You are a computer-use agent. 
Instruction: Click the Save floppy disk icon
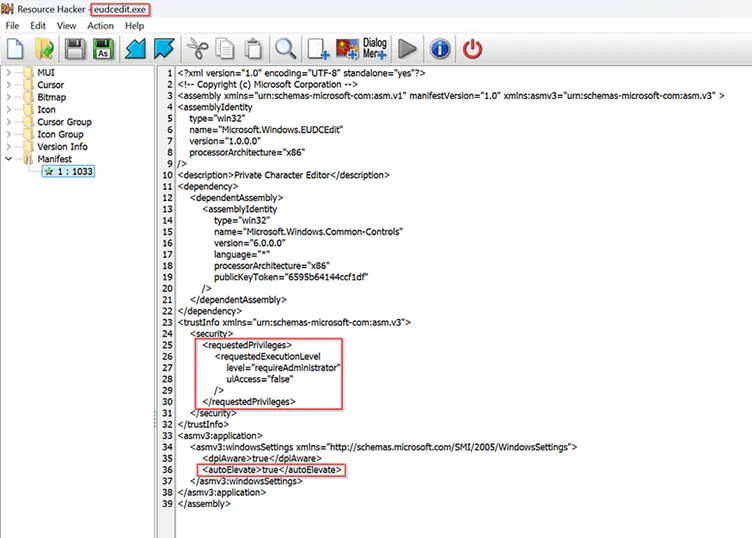[x=74, y=48]
